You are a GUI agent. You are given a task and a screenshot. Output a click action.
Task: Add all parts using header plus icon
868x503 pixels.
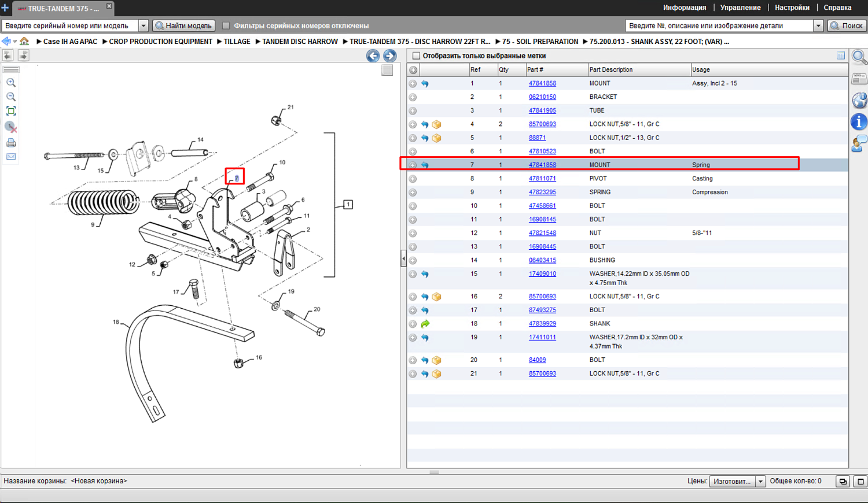(x=413, y=70)
